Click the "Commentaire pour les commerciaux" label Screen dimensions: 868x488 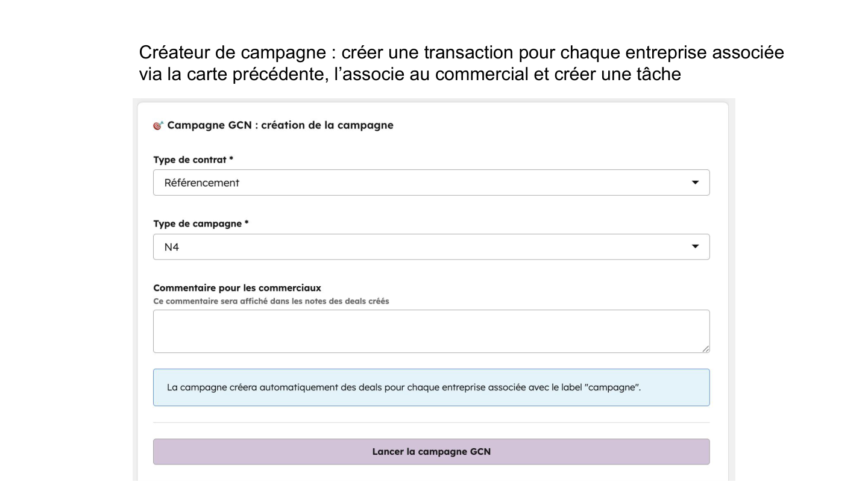click(x=237, y=288)
